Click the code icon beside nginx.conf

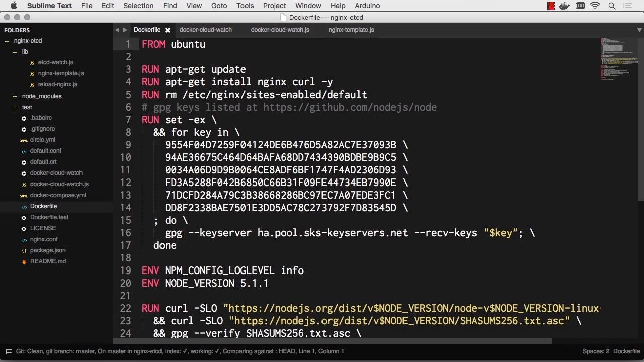coord(24,240)
